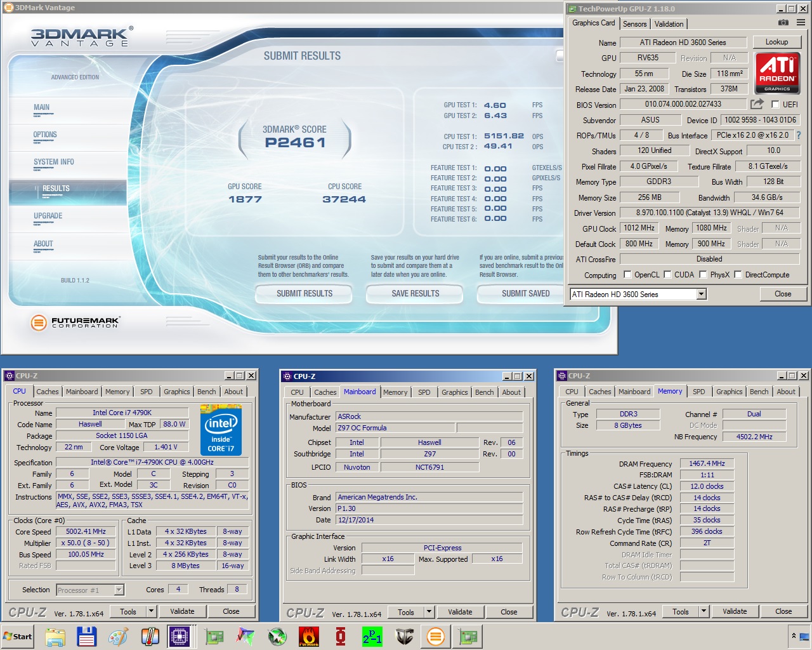
Task: Click the SUBMIT RESULTS button
Action: (304, 294)
